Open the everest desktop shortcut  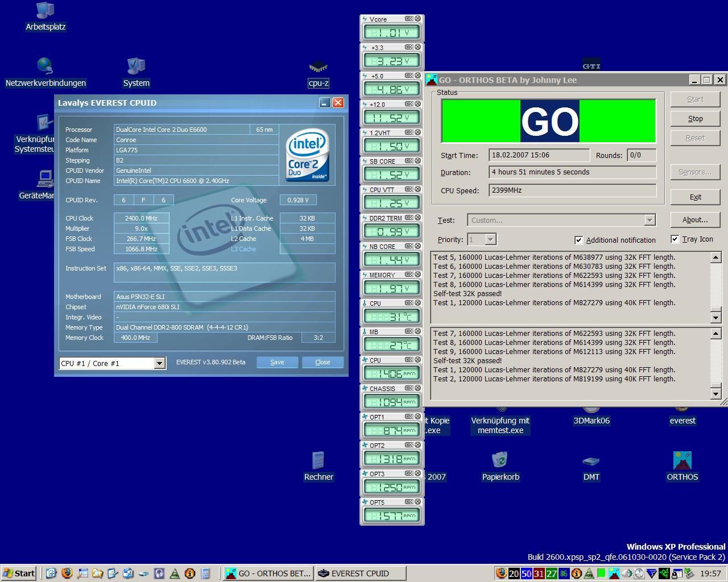[x=682, y=417]
